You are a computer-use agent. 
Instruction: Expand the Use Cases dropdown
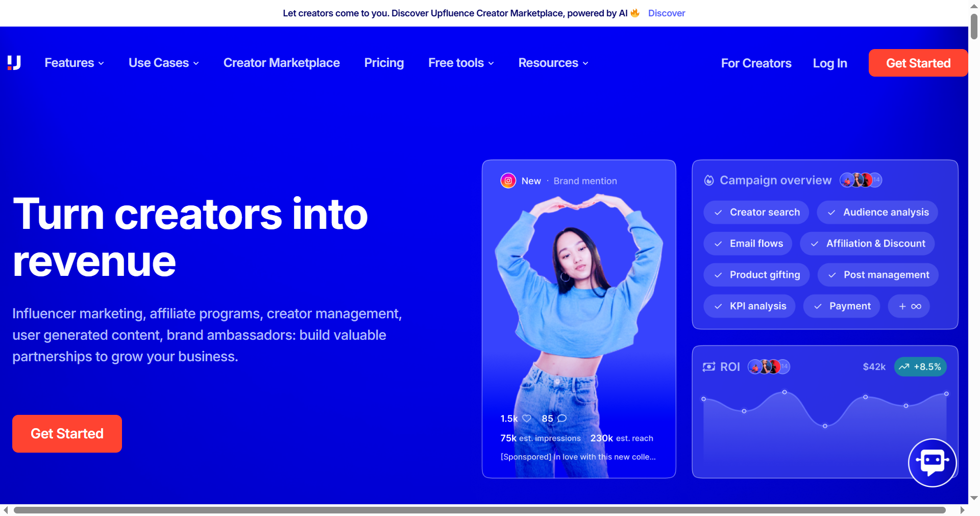click(x=163, y=63)
